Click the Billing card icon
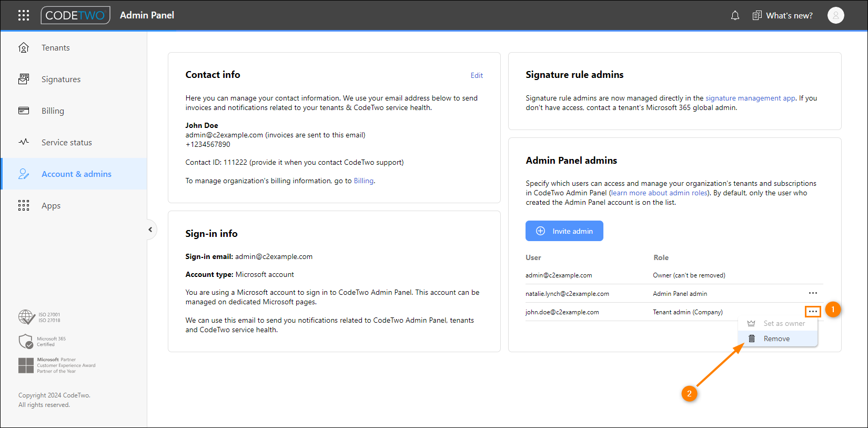868x428 pixels. tap(24, 111)
